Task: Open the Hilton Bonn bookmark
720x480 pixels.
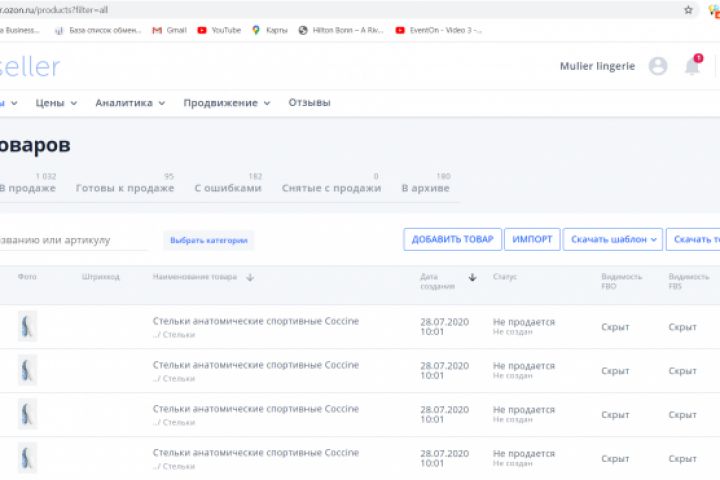Action: click(341, 30)
